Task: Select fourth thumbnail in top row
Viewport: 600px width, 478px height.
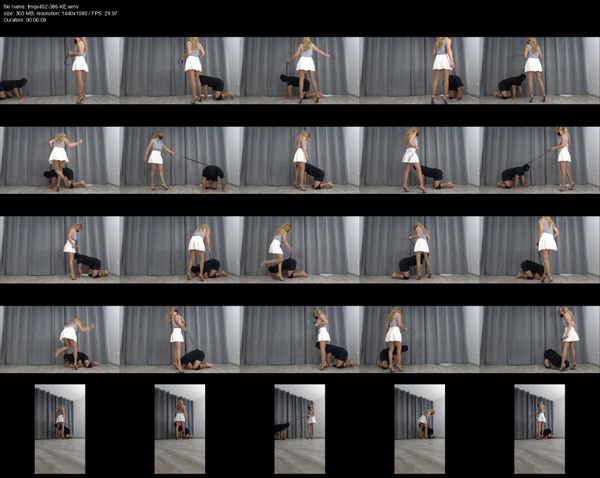Action: (420, 71)
